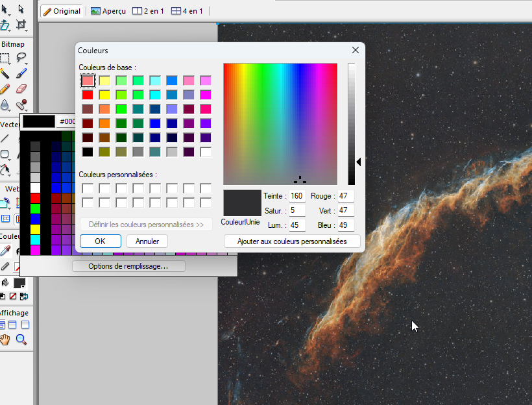Select the Lasso tool
Image resolution: width=532 pixels, height=405 pixels.
point(21,58)
